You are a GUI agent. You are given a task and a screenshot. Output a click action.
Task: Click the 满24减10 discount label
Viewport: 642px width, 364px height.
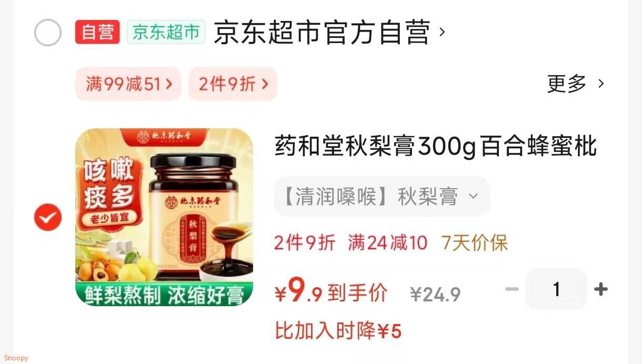[x=388, y=243]
